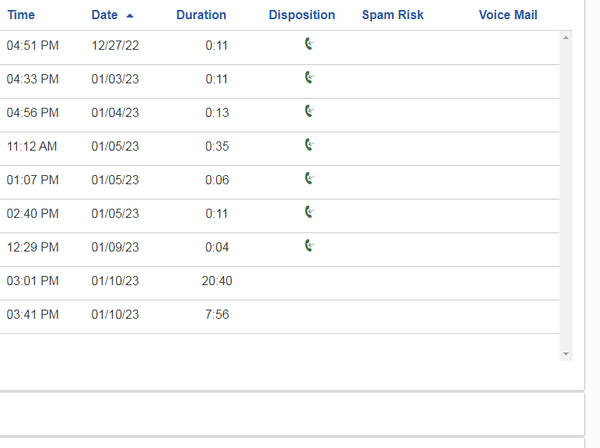Screen dimensions: 600x448
Task: Click scrollbar down arrow of call list
Action: (x=566, y=354)
